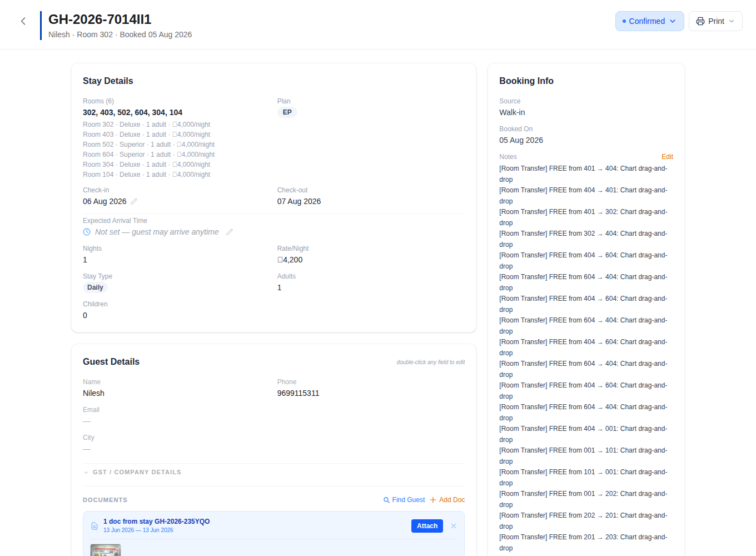Open the Confirmed status dropdown
The image size is (756, 556).
point(649,21)
